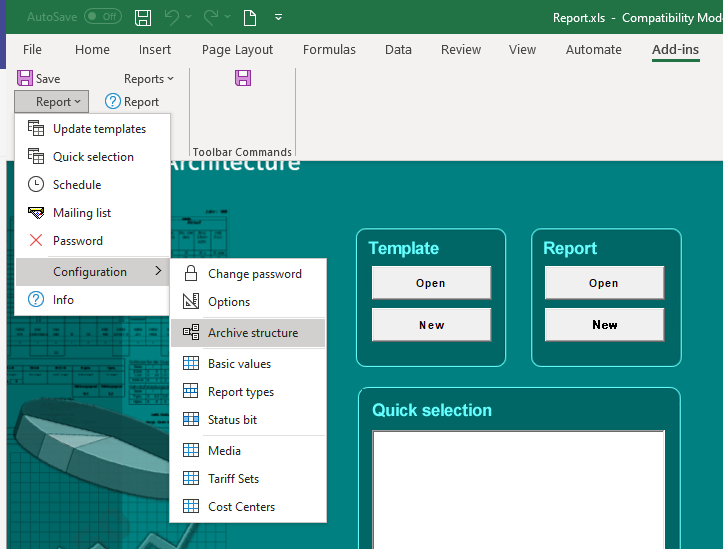The image size is (723, 549).
Task: Toggle the AutoSave switch
Action: click(102, 17)
